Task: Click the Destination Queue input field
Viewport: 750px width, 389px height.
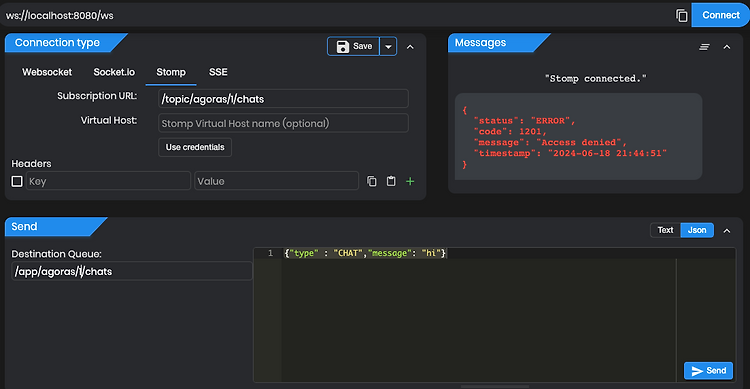Action: tap(132, 271)
